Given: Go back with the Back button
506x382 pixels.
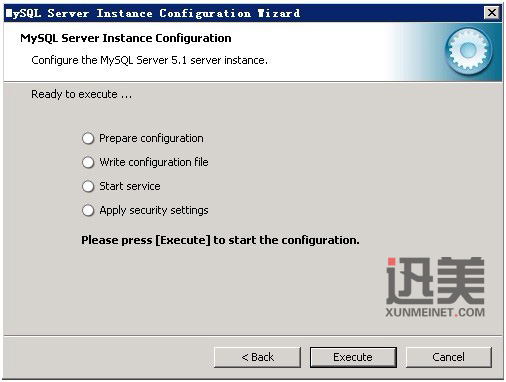Looking at the screenshot, I should coord(257,357).
